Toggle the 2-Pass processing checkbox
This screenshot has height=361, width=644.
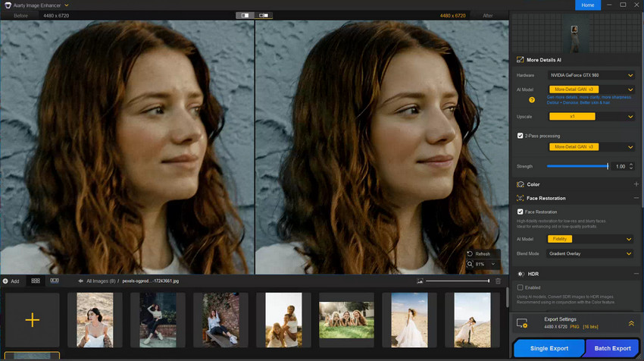pos(520,136)
